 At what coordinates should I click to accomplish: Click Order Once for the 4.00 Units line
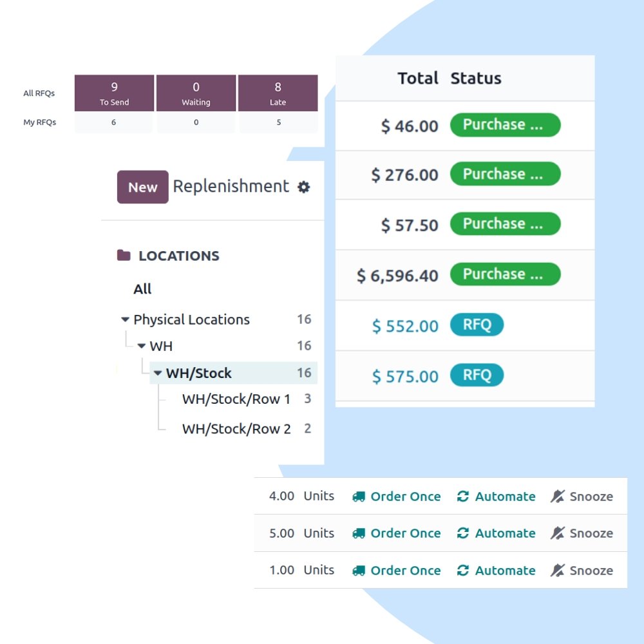pos(405,496)
